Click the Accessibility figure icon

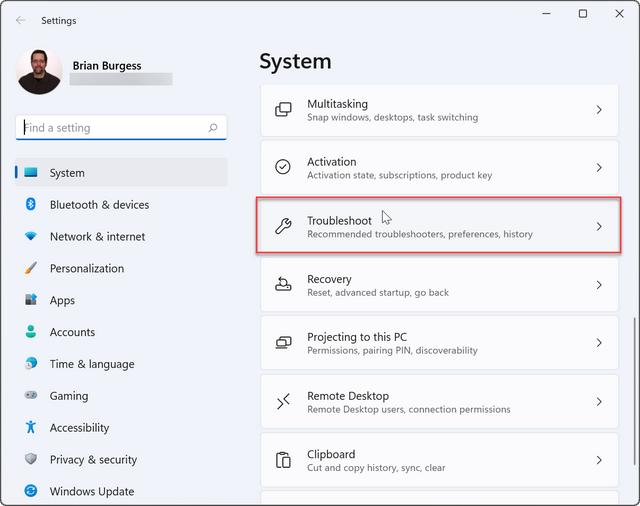[31, 427]
